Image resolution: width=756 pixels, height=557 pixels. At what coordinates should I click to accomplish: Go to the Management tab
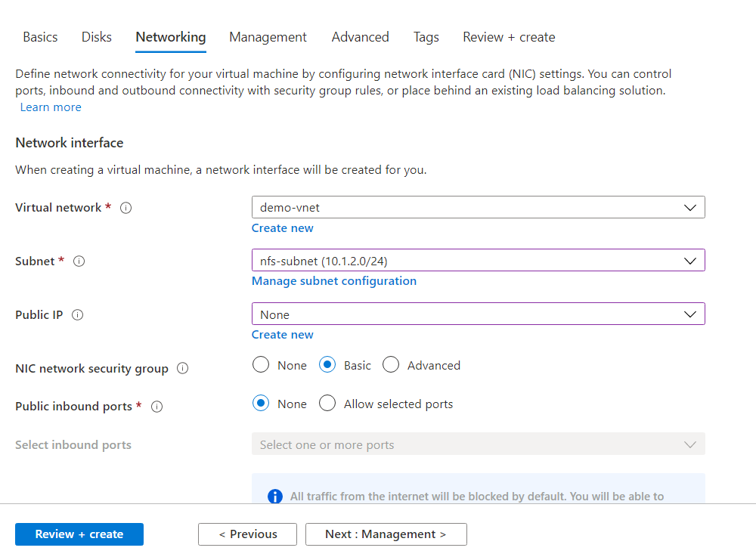click(x=268, y=37)
